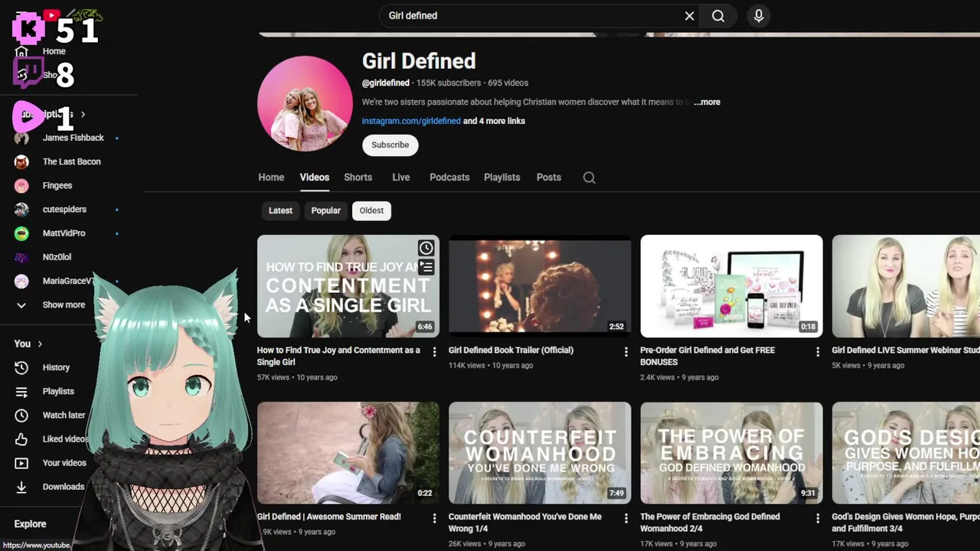Open the 'and 4 more links' text
This screenshot has width=980, height=551.
(495, 121)
